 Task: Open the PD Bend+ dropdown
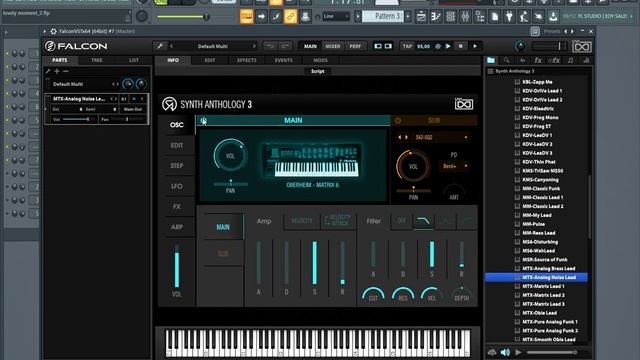pyautogui.click(x=454, y=166)
